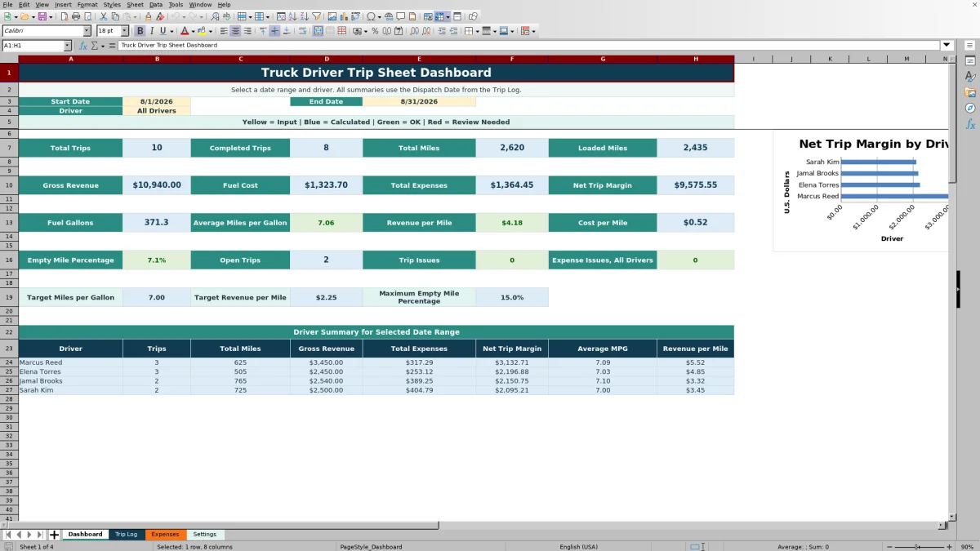Click the formula input line

pos(529,46)
